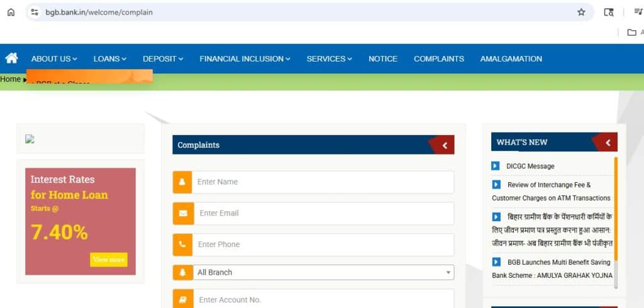Expand the About Us menu
Viewport: 644px width, 308px height.
click(54, 58)
